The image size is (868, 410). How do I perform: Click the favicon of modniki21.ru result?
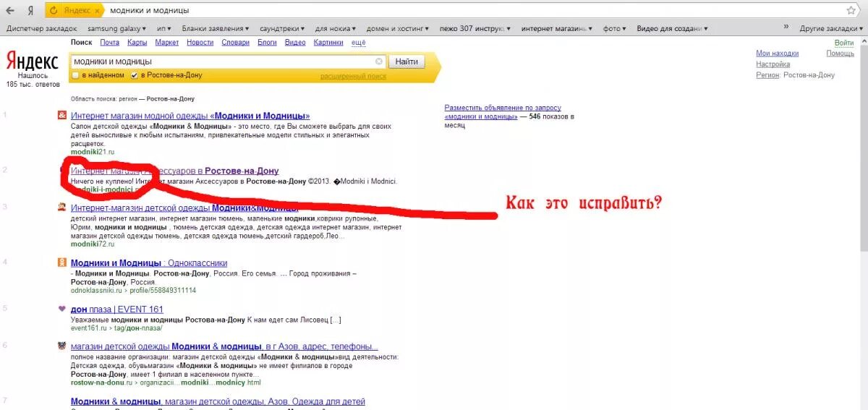click(61, 116)
